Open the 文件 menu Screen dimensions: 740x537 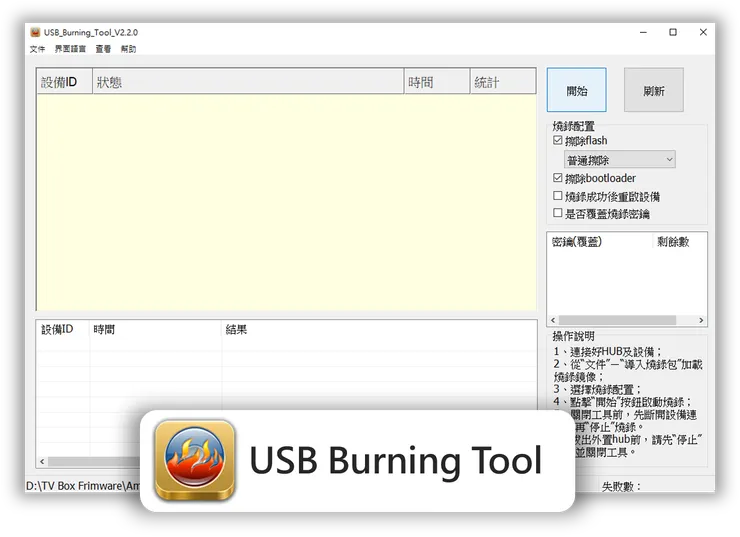[x=37, y=49]
